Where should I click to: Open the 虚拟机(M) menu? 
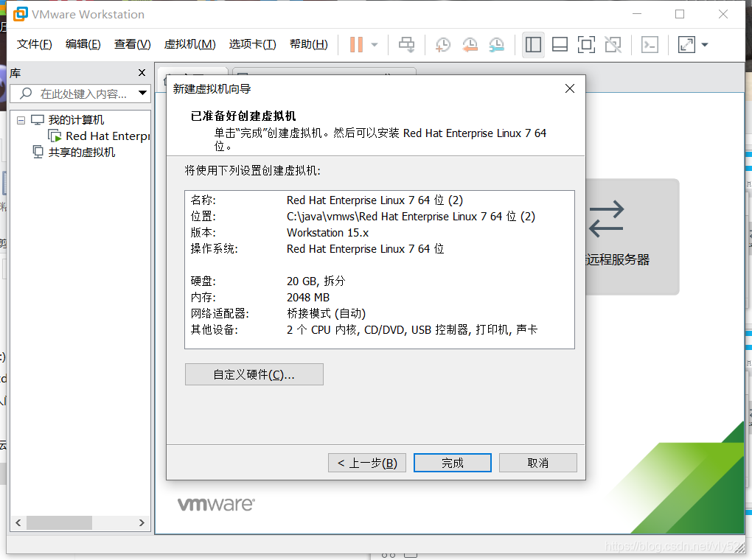click(x=189, y=44)
